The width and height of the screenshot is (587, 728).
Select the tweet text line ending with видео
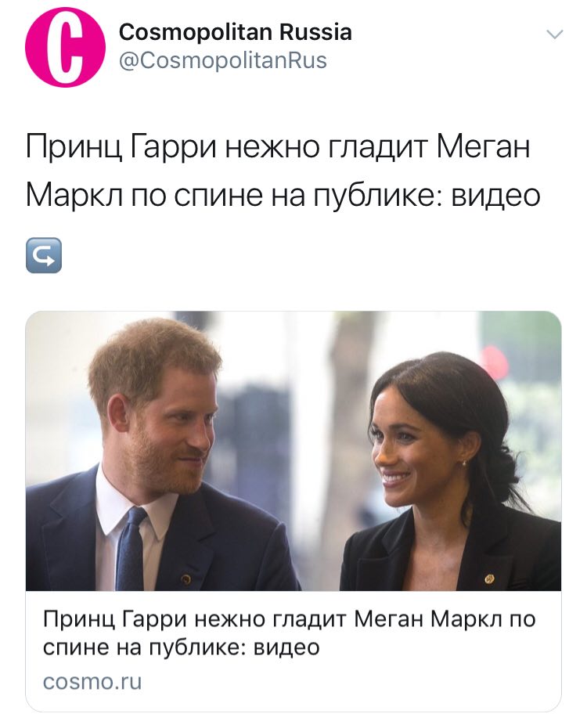(x=283, y=195)
